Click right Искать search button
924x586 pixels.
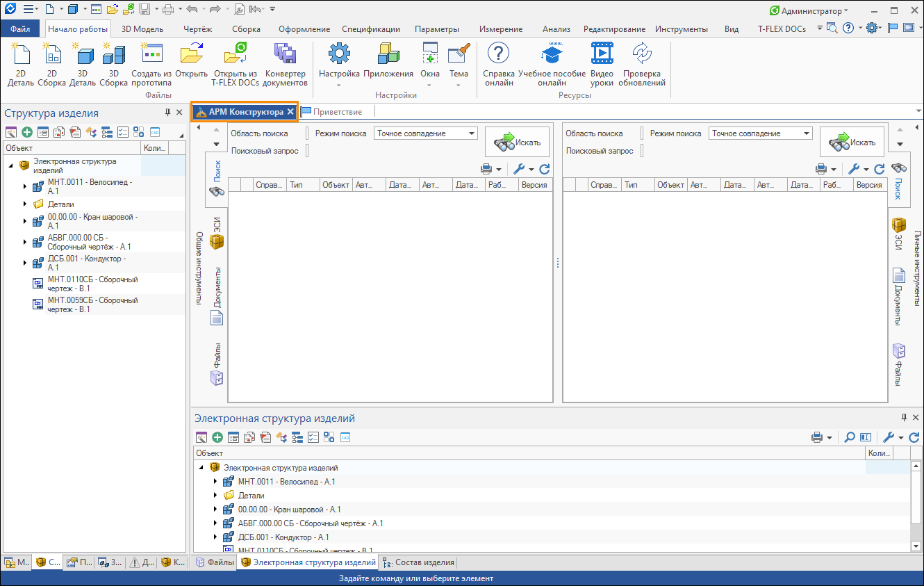click(852, 142)
